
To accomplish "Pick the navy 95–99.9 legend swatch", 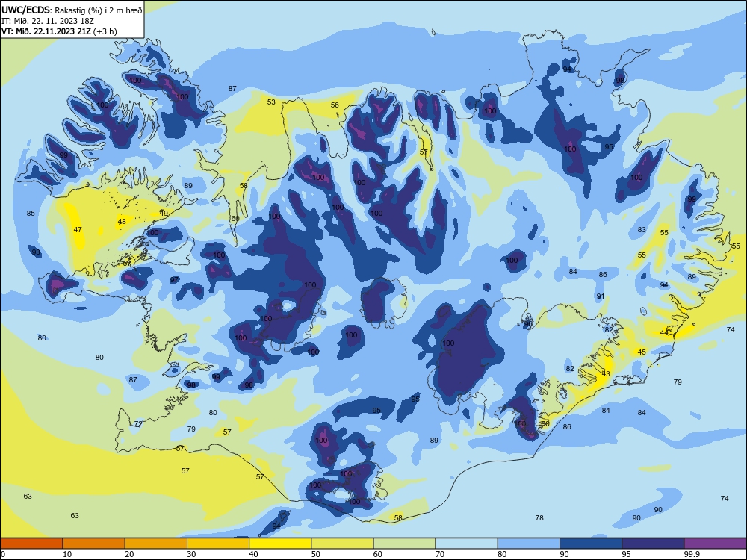I will 653,544.
